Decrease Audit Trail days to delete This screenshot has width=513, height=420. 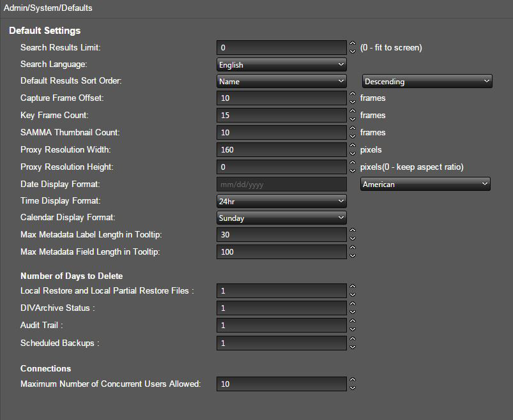pyautogui.click(x=353, y=329)
